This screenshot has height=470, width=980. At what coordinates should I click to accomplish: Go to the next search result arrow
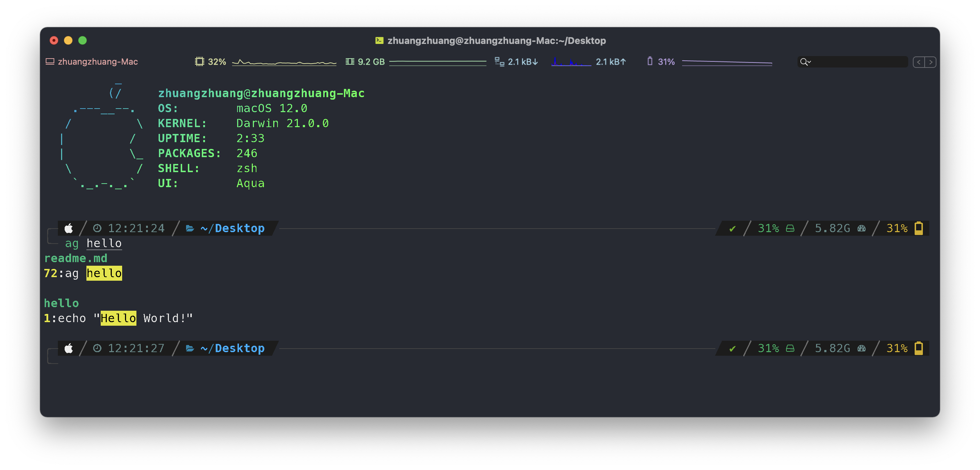(931, 62)
